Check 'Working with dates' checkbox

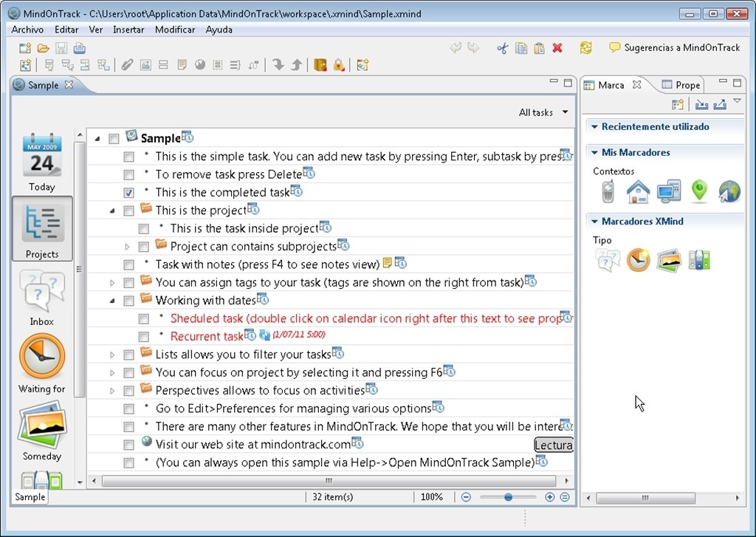(128, 301)
